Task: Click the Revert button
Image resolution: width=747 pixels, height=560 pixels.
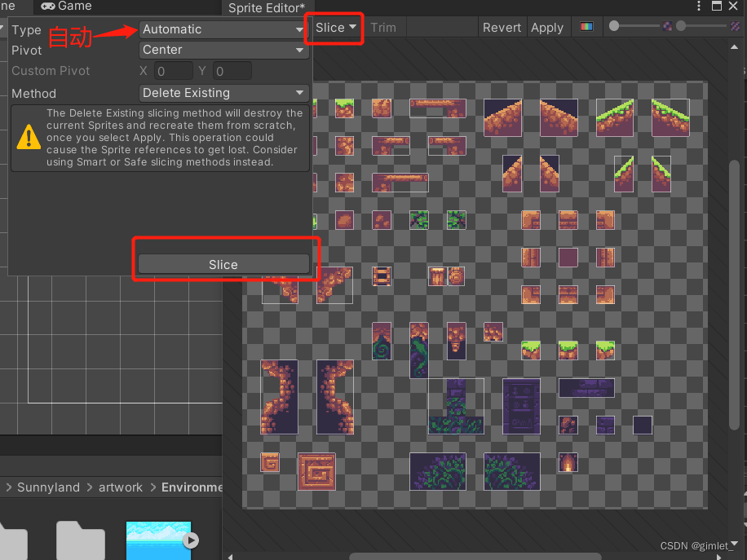Action: (x=502, y=28)
